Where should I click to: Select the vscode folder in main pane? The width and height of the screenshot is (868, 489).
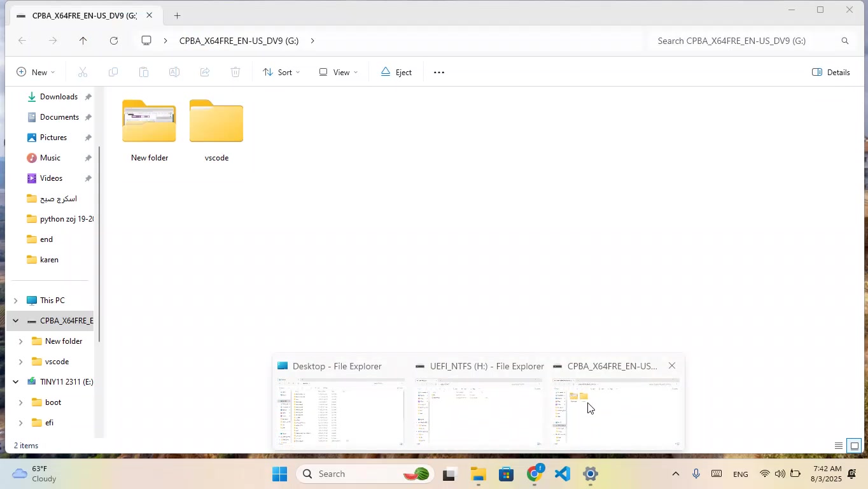216,131
